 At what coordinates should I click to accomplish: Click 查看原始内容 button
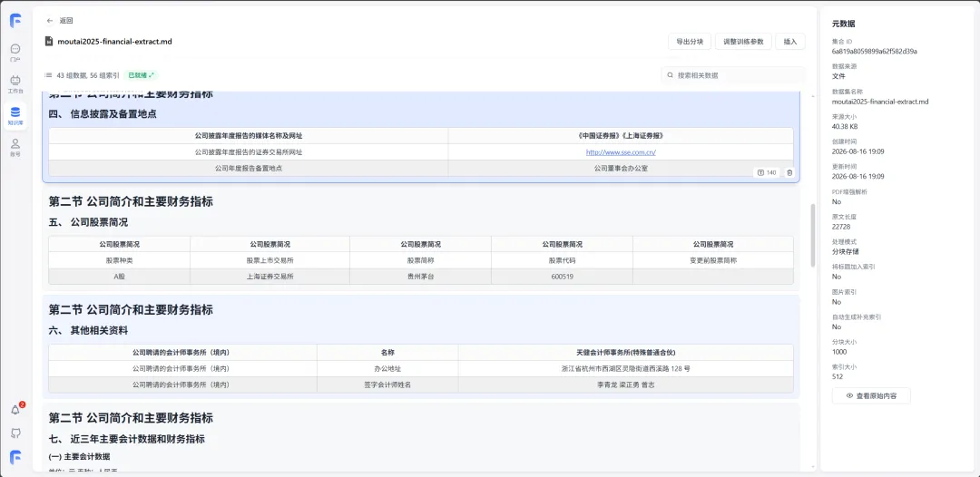870,395
